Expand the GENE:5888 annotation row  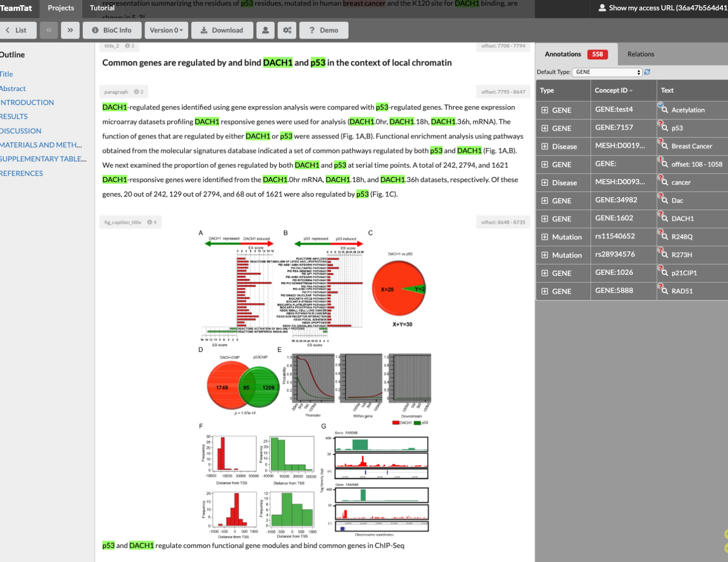tap(544, 291)
